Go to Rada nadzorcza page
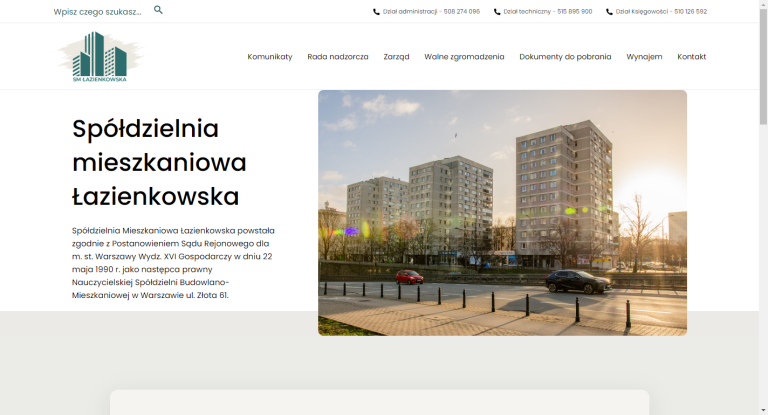The image size is (768, 415). pyautogui.click(x=338, y=57)
